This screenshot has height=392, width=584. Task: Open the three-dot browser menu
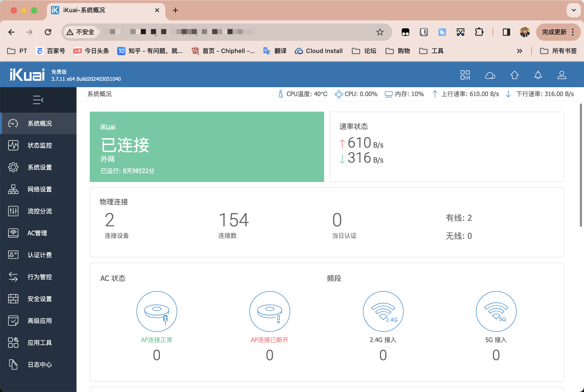573,32
